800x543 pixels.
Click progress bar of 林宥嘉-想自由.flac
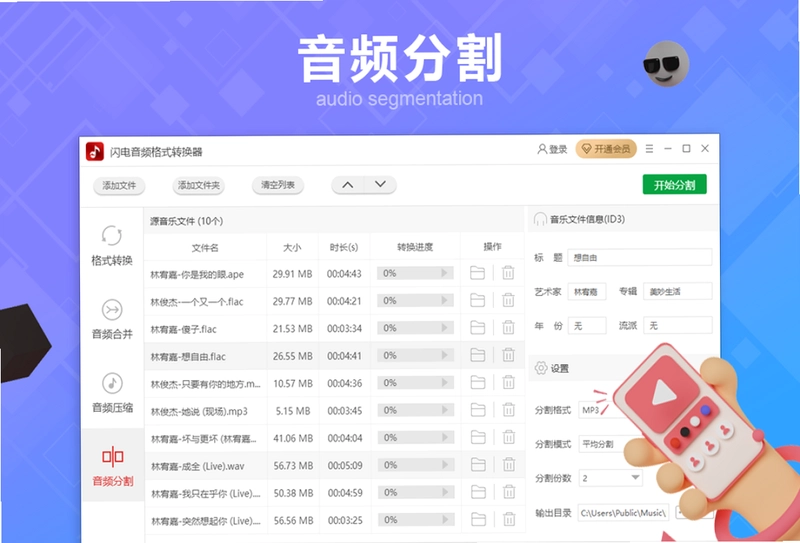[x=415, y=355]
